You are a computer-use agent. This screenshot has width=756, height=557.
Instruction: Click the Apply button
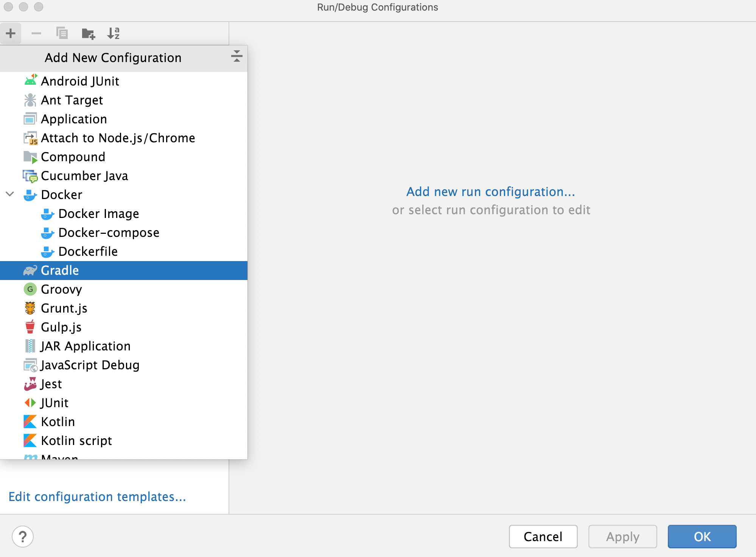click(622, 537)
